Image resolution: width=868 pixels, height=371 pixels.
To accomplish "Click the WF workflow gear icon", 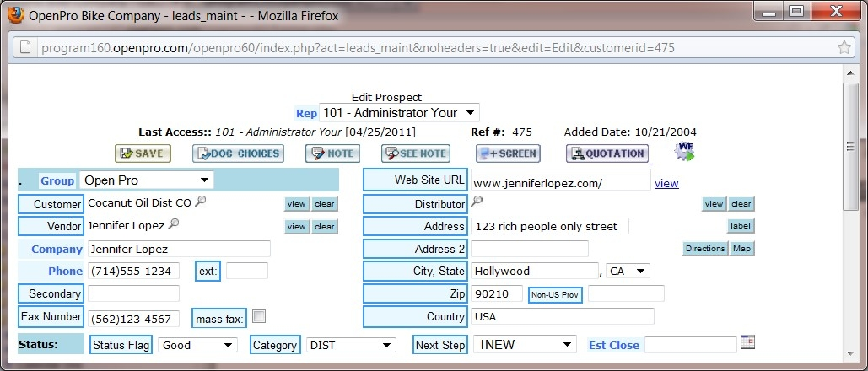I will click(x=684, y=152).
